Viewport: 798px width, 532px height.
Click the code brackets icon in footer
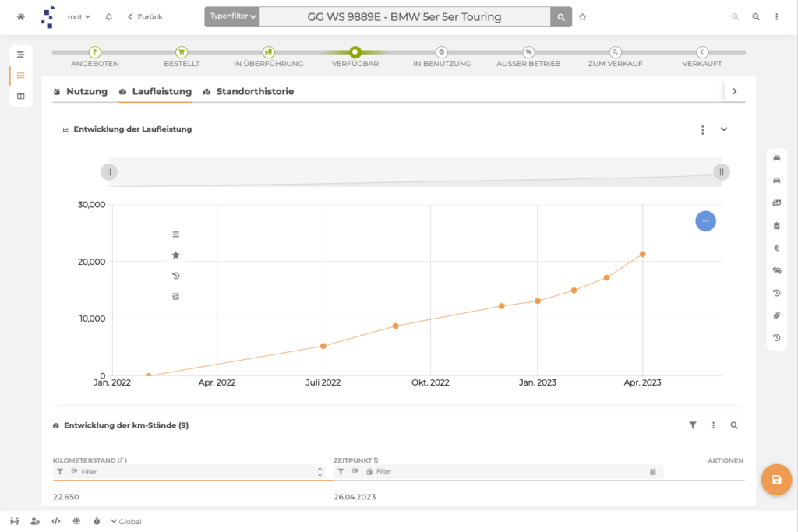(56, 521)
